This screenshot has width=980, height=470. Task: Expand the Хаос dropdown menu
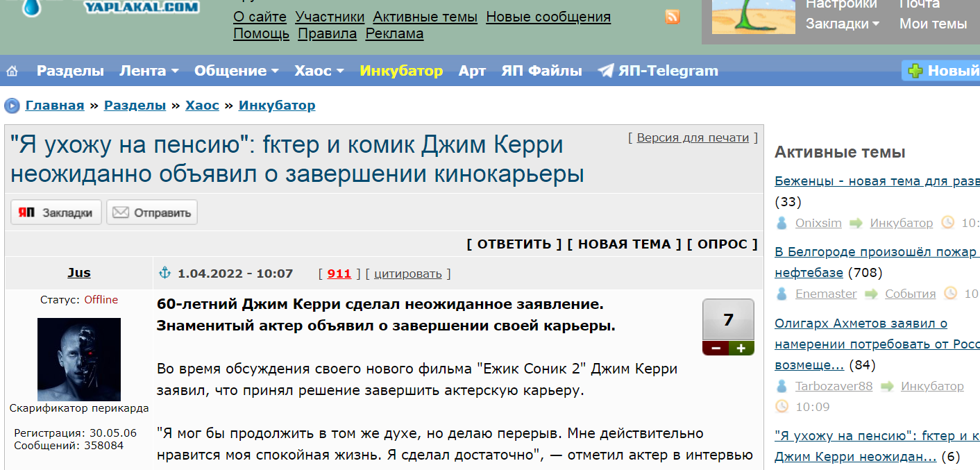pyautogui.click(x=319, y=71)
